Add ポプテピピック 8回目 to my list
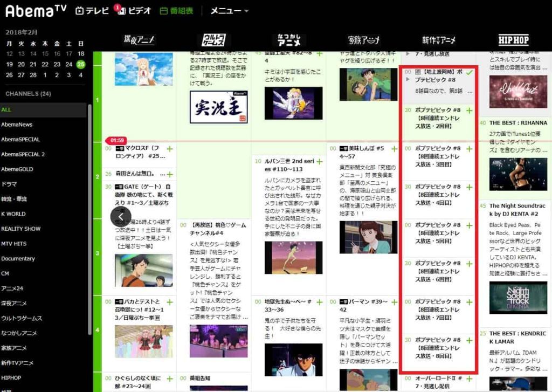 click(x=470, y=341)
